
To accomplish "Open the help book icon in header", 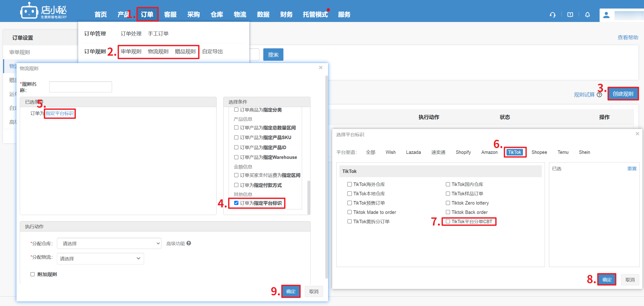I will tap(570, 15).
